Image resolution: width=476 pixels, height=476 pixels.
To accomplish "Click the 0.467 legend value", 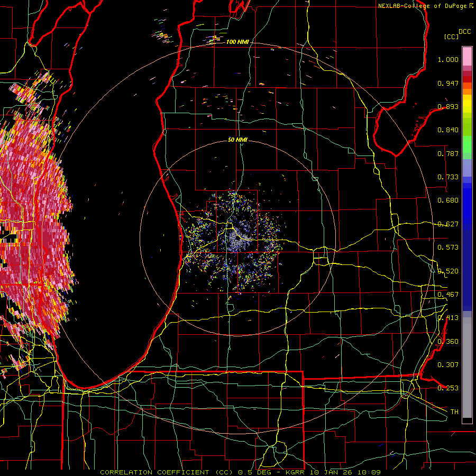I will pos(448,295).
